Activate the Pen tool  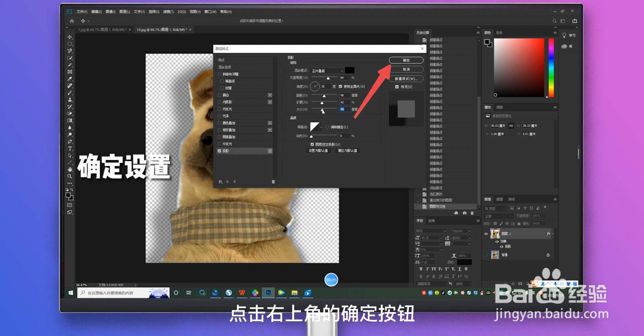[70, 142]
